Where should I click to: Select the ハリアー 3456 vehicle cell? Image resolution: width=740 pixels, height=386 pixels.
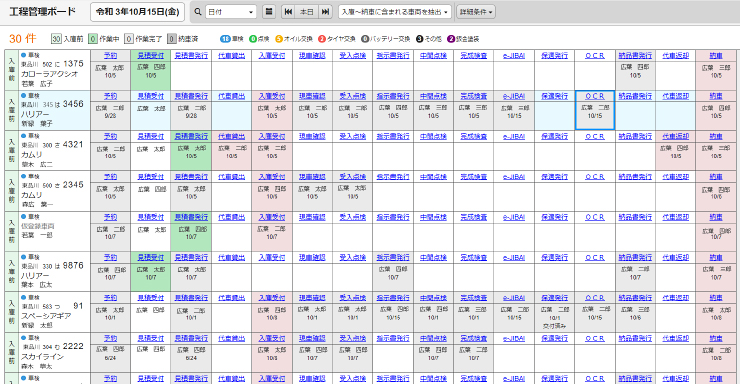(54, 110)
